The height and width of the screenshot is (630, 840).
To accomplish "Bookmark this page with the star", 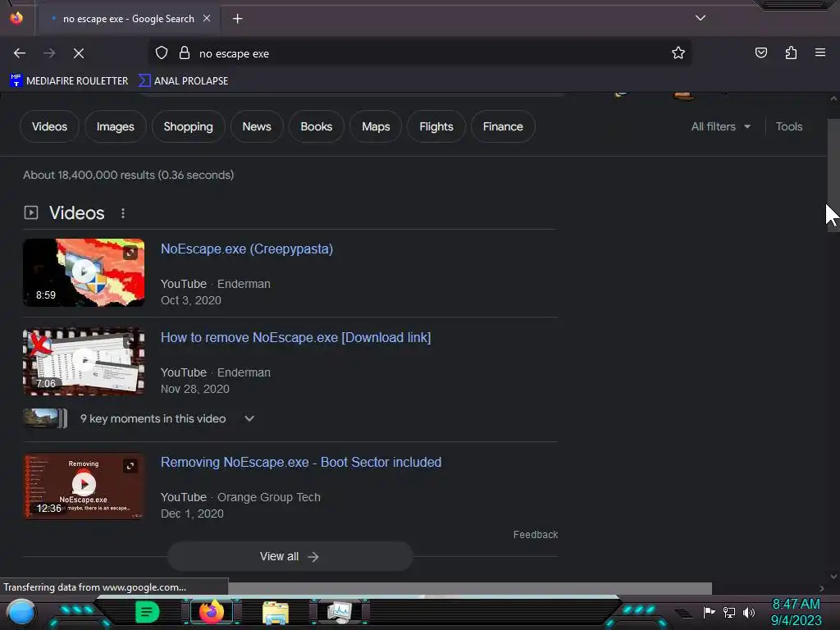I will [678, 52].
